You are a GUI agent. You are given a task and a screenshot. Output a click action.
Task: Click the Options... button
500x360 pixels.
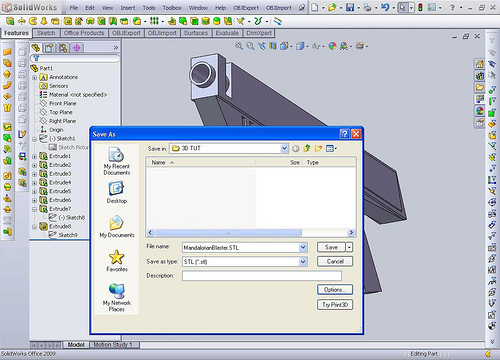tap(335, 290)
